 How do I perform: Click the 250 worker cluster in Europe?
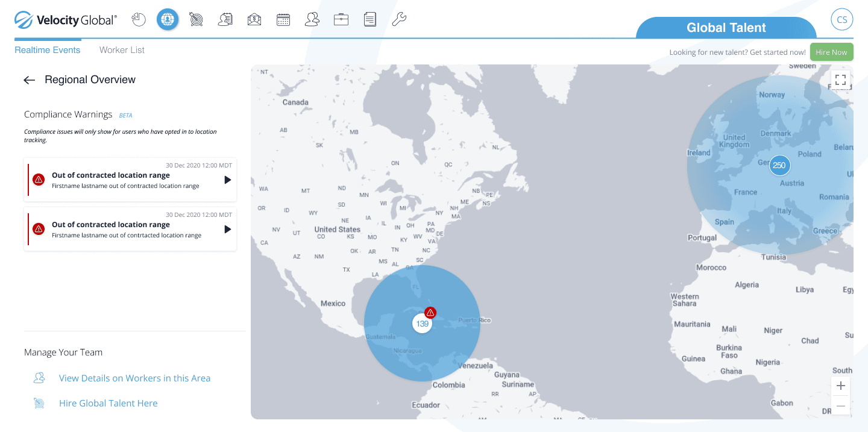click(x=779, y=165)
